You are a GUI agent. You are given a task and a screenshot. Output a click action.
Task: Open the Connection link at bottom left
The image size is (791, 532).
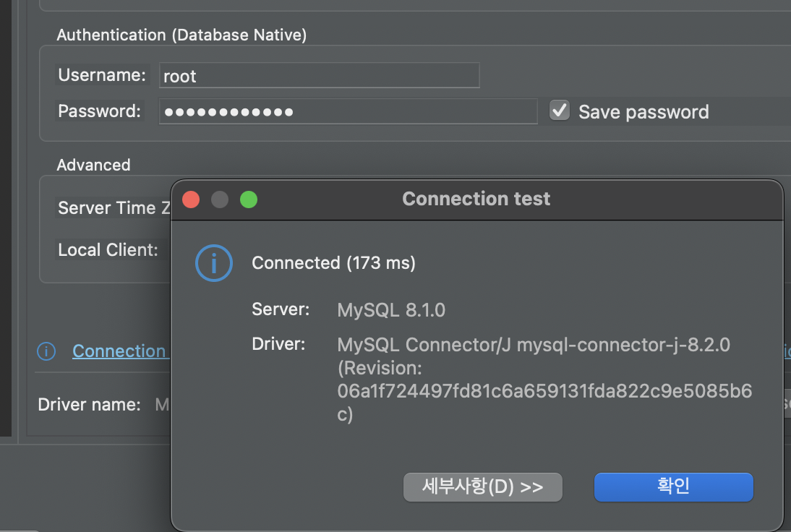click(x=119, y=351)
